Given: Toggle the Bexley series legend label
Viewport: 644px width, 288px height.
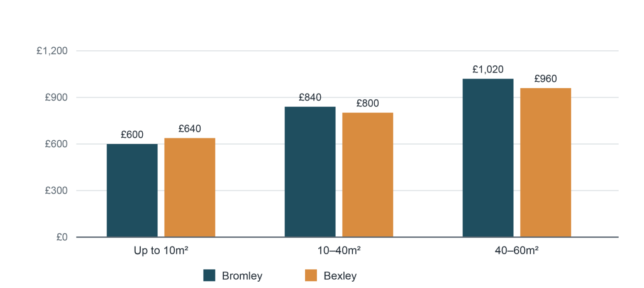Looking at the screenshot, I should pyautogui.click(x=340, y=275).
